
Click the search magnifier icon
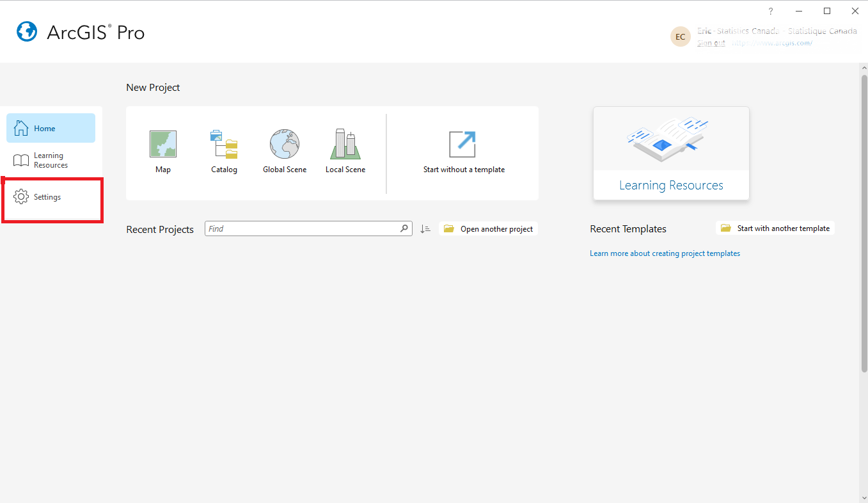(x=404, y=228)
